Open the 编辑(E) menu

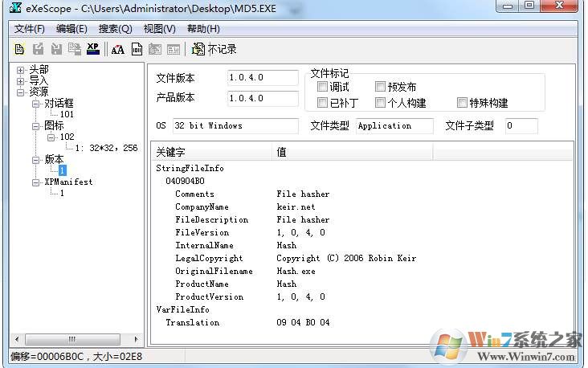[71, 29]
